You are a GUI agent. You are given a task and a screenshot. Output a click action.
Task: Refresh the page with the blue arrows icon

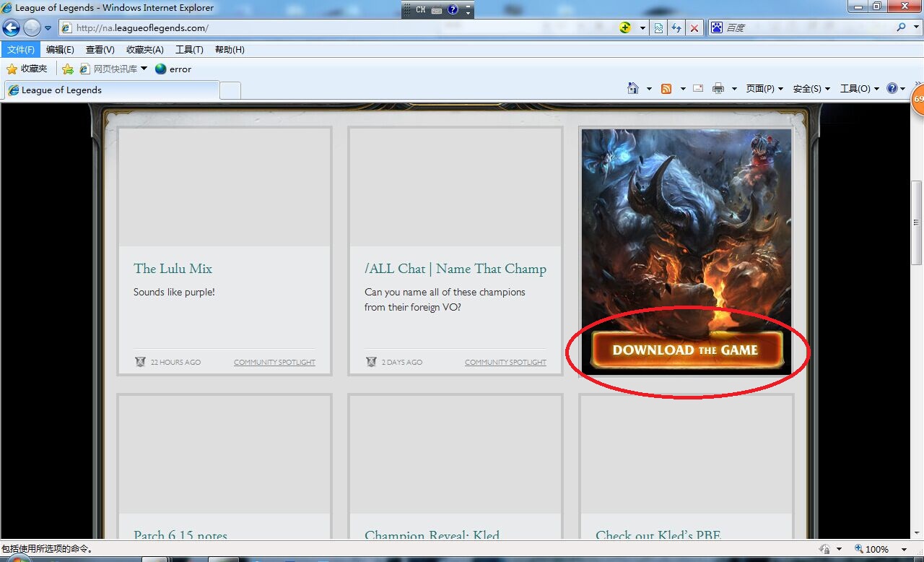tap(676, 28)
